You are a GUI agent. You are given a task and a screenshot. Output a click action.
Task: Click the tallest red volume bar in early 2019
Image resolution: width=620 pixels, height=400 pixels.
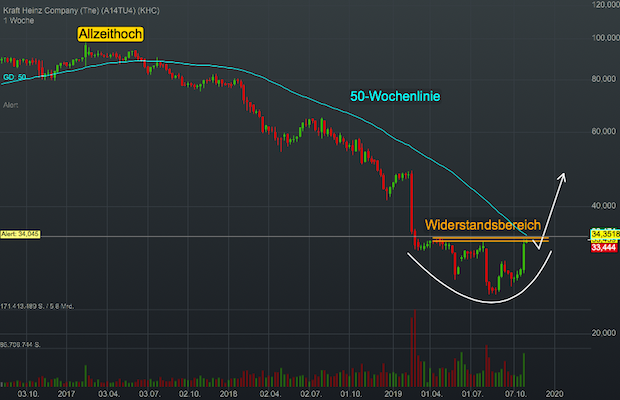point(415,349)
